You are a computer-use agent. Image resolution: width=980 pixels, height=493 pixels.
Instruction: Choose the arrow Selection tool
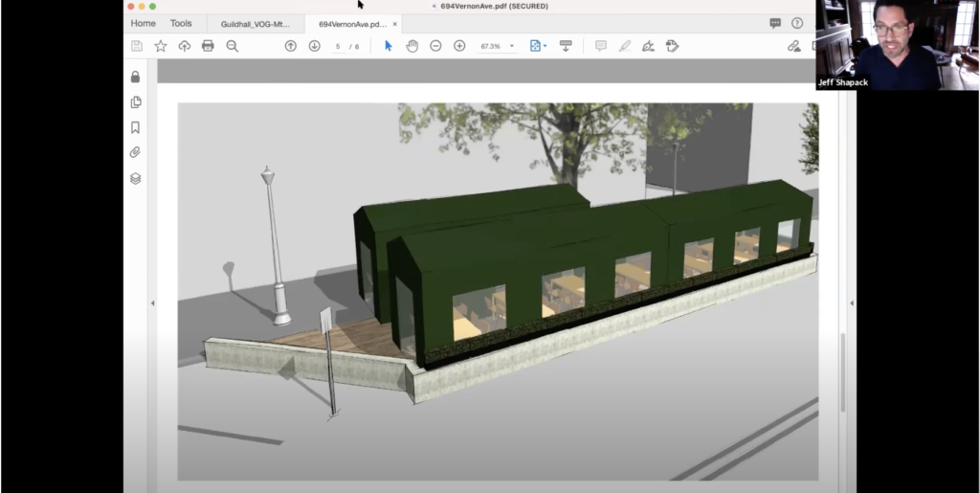pos(388,46)
